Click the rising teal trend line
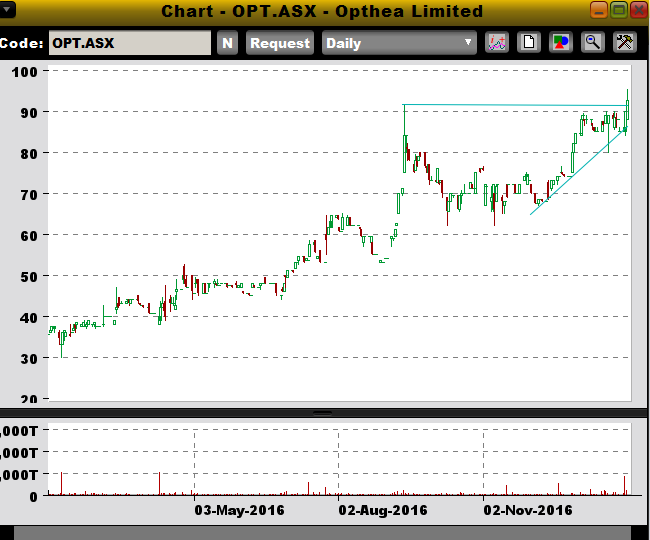Image resolution: width=650 pixels, height=540 pixels. [577, 172]
